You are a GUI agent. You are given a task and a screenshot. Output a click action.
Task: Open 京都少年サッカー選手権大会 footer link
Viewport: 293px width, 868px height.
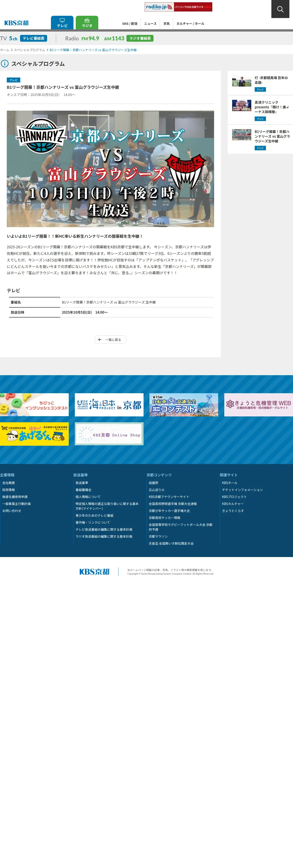point(169,511)
